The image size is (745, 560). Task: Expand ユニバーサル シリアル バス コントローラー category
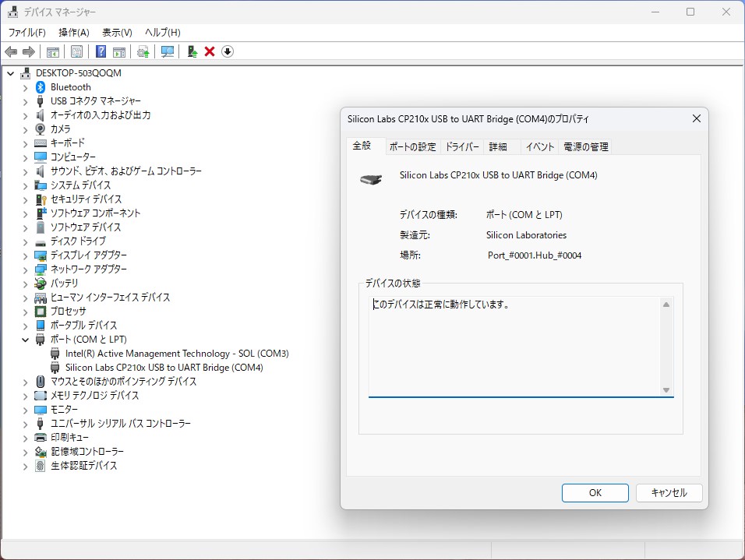point(25,424)
